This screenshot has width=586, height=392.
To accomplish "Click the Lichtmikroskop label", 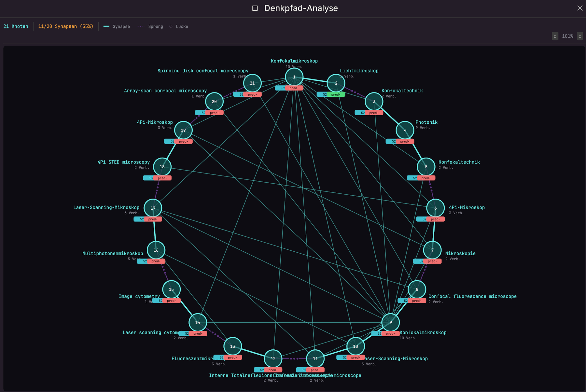I will pyautogui.click(x=359, y=71).
